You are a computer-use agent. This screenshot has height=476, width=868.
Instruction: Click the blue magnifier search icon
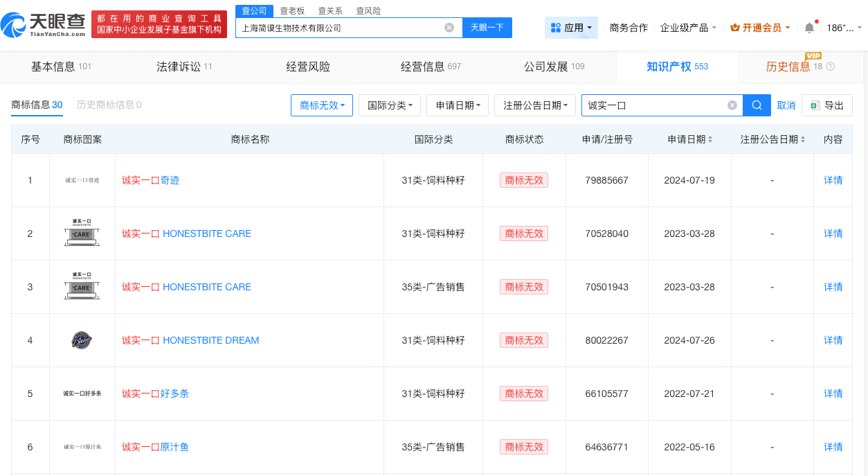coord(756,105)
